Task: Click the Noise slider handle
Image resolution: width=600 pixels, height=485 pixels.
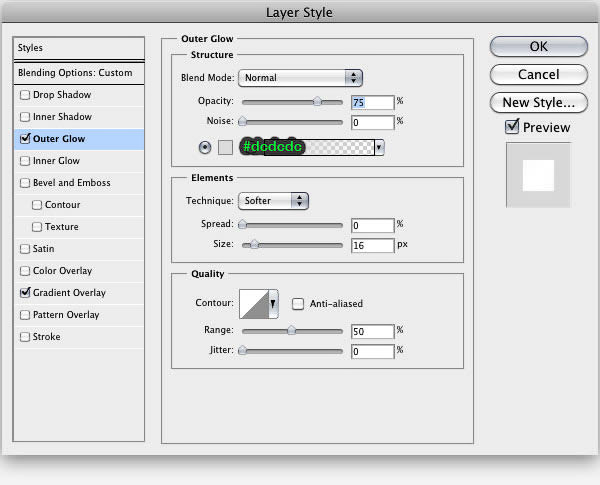Action: pyautogui.click(x=242, y=121)
